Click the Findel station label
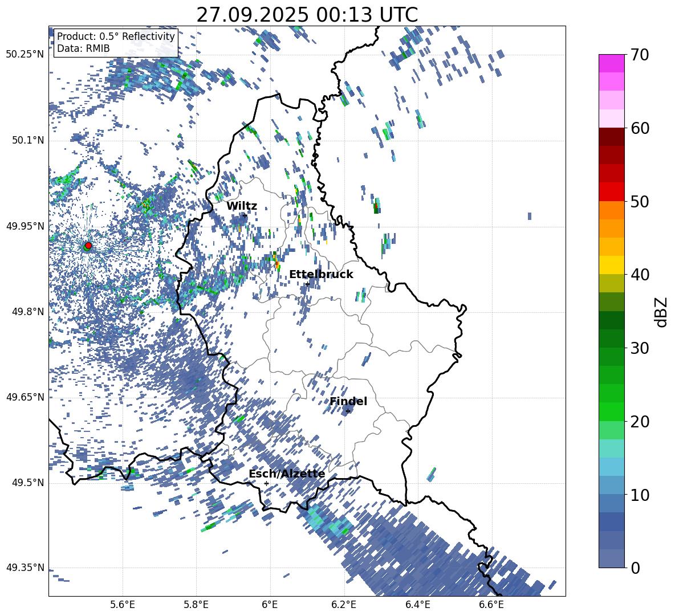Viewport: 675px width, 616px height. coord(348,401)
